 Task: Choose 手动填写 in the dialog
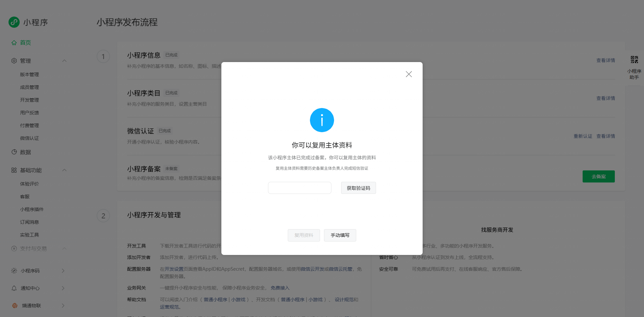coord(340,235)
